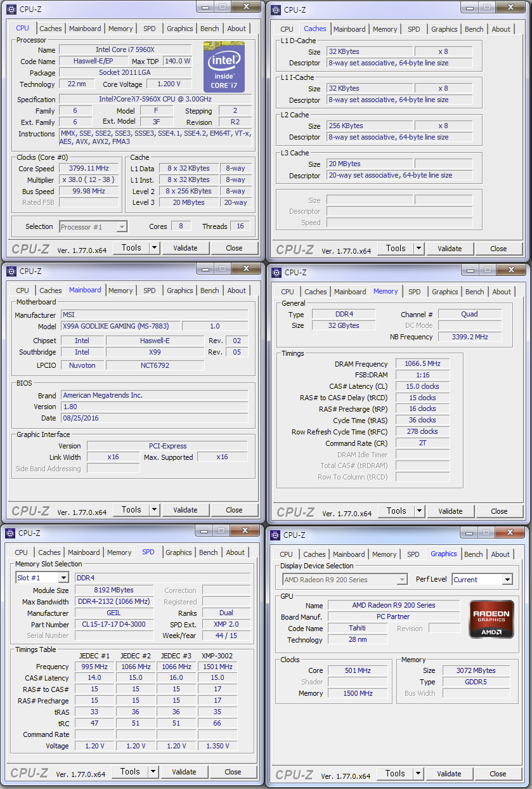Select Graphics tab in the Memory window
The width and height of the screenshot is (532, 789).
pyautogui.click(x=444, y=292)
